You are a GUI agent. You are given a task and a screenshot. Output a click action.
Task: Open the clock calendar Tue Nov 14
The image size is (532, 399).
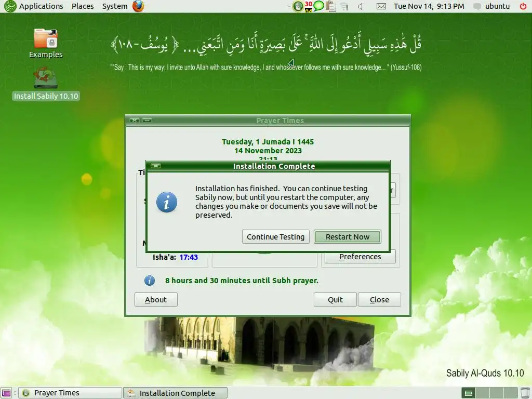(429, 6)
